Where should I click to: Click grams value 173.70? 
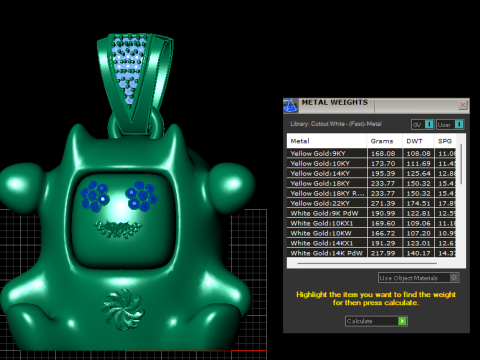383,163
